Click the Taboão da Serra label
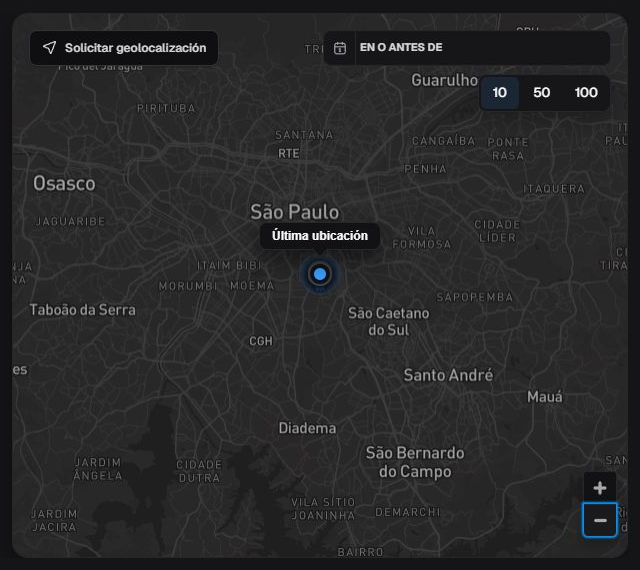Screen dimensions: 640x570 pos(82,310)
